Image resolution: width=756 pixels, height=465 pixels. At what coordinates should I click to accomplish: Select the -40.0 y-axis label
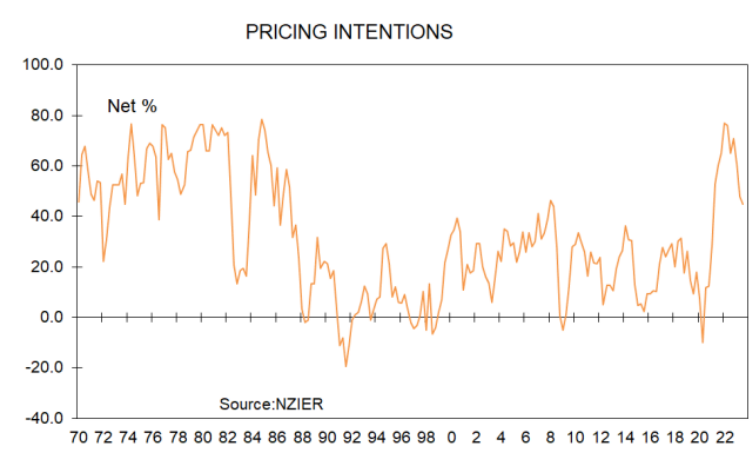(x=46, y=418)
